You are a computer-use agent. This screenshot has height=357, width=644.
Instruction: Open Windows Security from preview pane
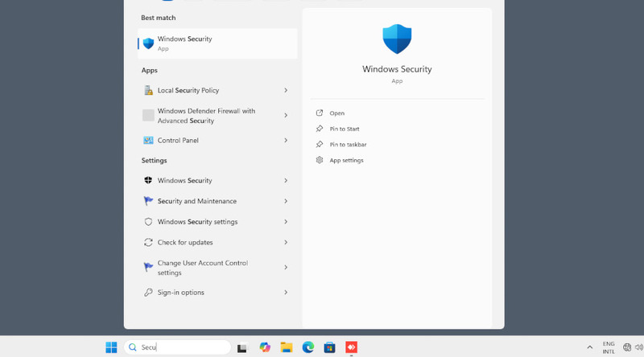pos(336,113)
